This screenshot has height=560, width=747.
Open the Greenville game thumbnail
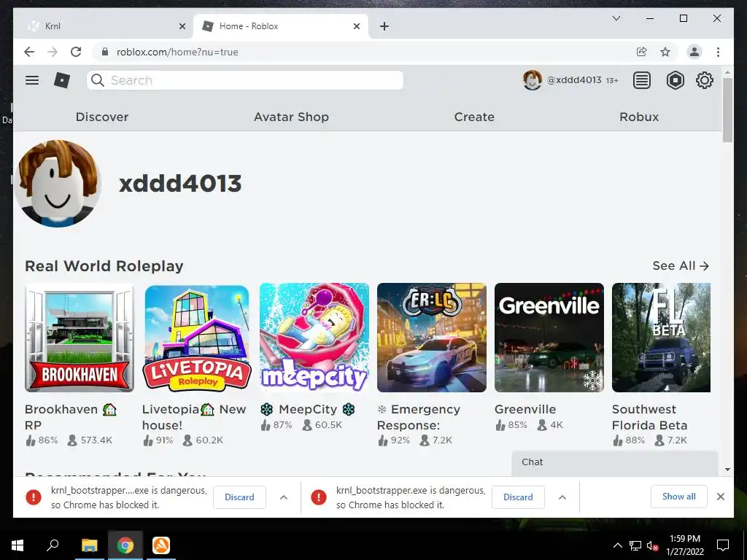point(549,338)
